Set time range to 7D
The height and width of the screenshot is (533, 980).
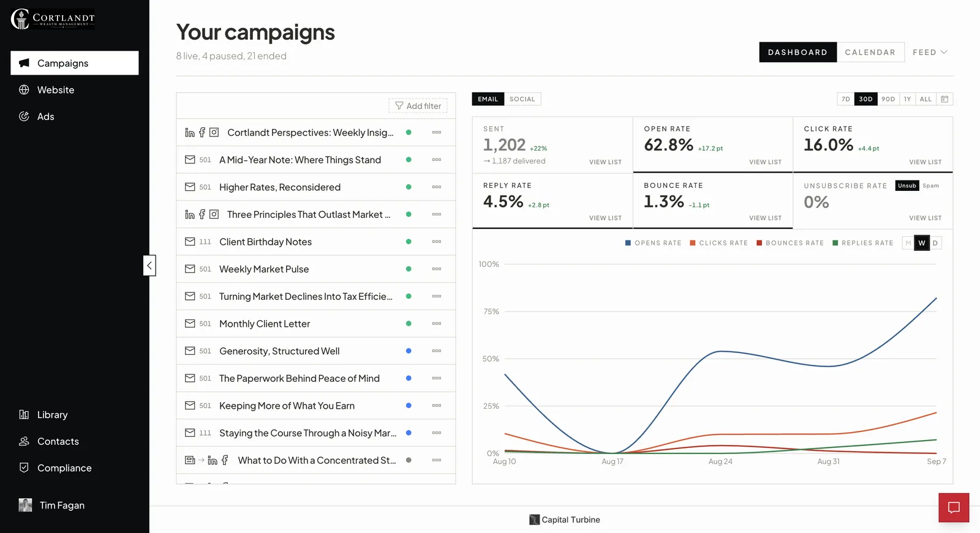(846, 99)
